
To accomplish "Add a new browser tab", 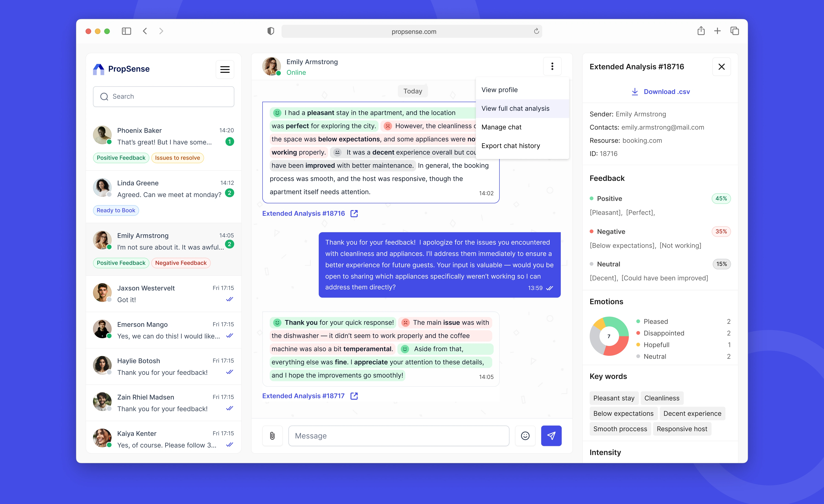I will click(717, 31).
